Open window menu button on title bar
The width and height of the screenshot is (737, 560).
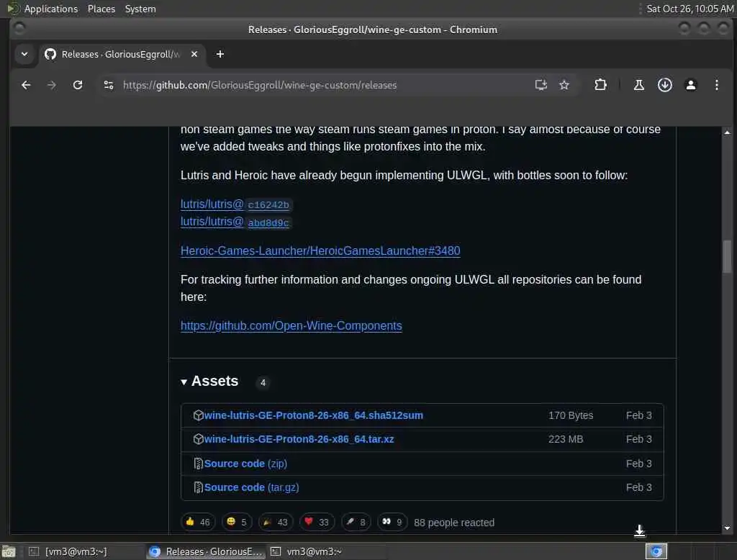tap(19, 30)
